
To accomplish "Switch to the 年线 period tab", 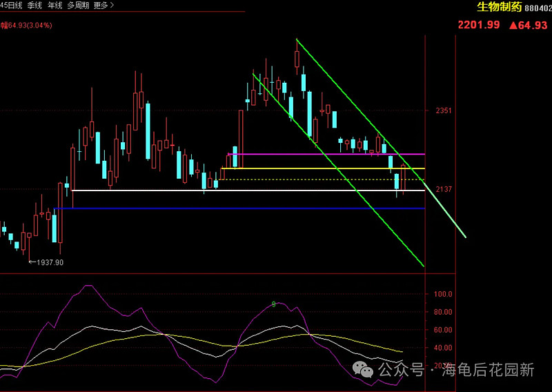I will pos(55,6).
